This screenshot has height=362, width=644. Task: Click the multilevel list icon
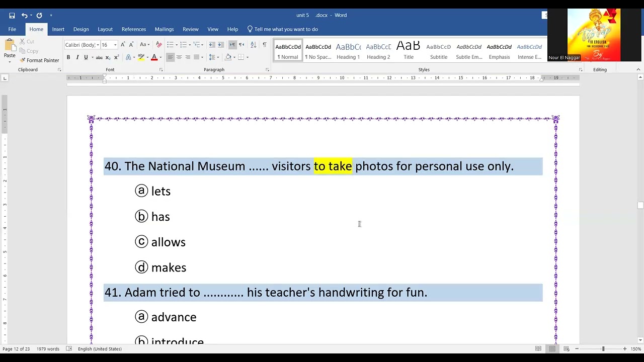coord(197,45)
